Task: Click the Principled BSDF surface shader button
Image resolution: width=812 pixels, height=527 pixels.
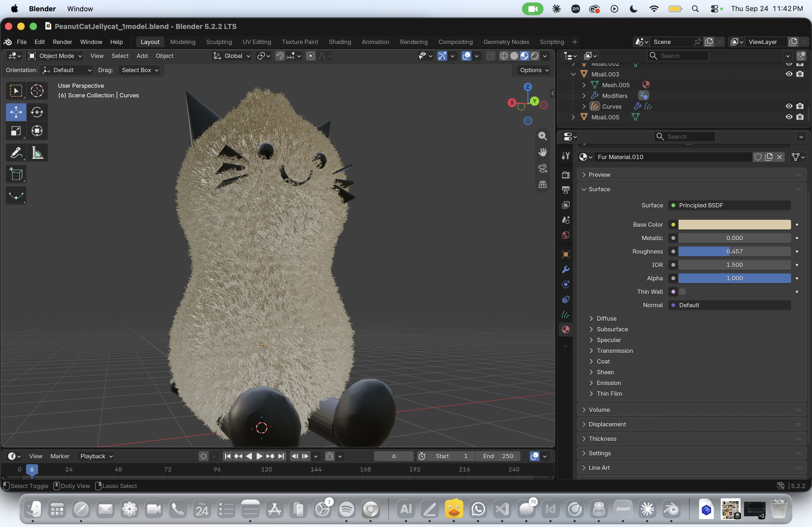Action: click(x=729, y=205)
